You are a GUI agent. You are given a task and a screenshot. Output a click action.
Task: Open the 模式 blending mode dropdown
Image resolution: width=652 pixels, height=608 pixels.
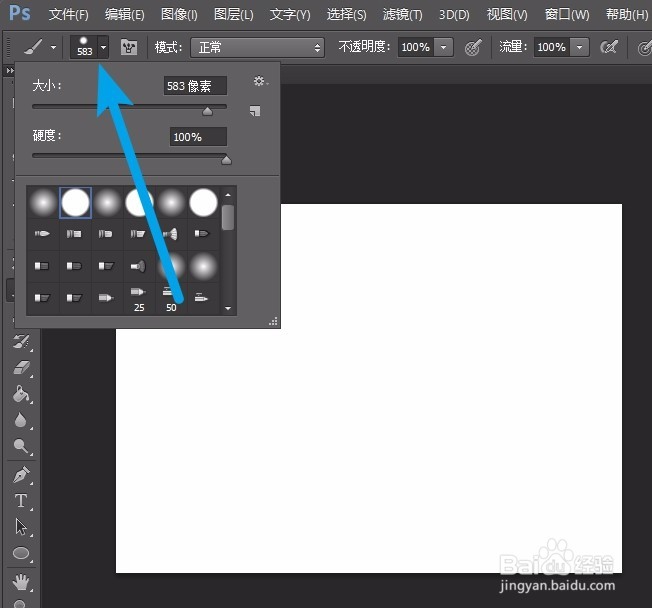pyautogui.click(x=257, y=47)
